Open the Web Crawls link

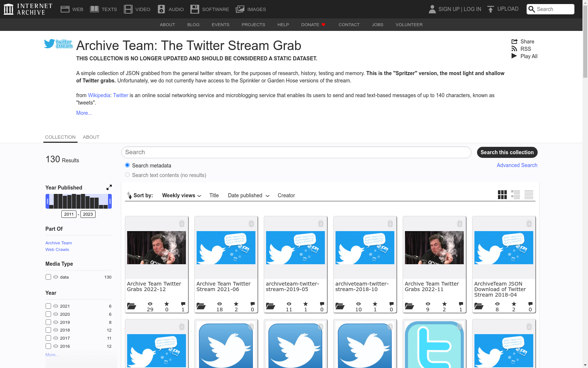[x=57, y=250]
